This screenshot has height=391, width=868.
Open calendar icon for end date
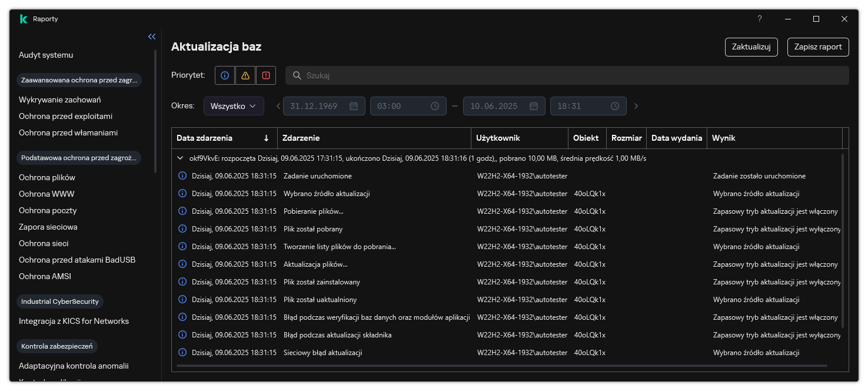[x=534, y=106]
